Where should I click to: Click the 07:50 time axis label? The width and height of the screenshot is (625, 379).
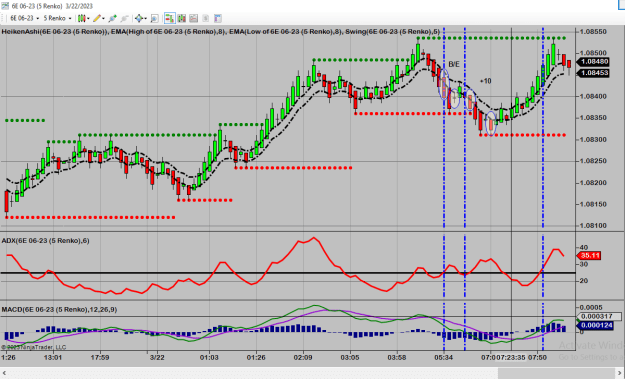point(537,357)
